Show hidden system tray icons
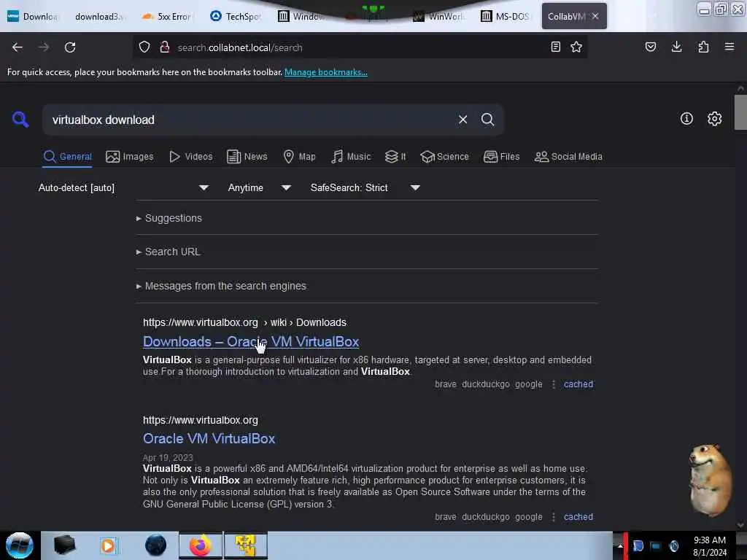The width and height of the screenshot is (747, 560). 620,546
